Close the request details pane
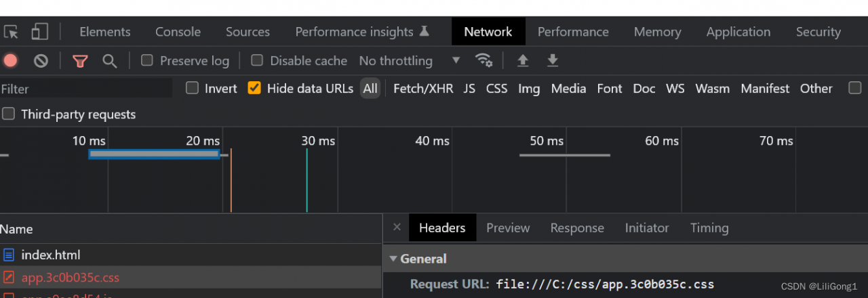The image size is (868, 298). (x=397, y=228)
